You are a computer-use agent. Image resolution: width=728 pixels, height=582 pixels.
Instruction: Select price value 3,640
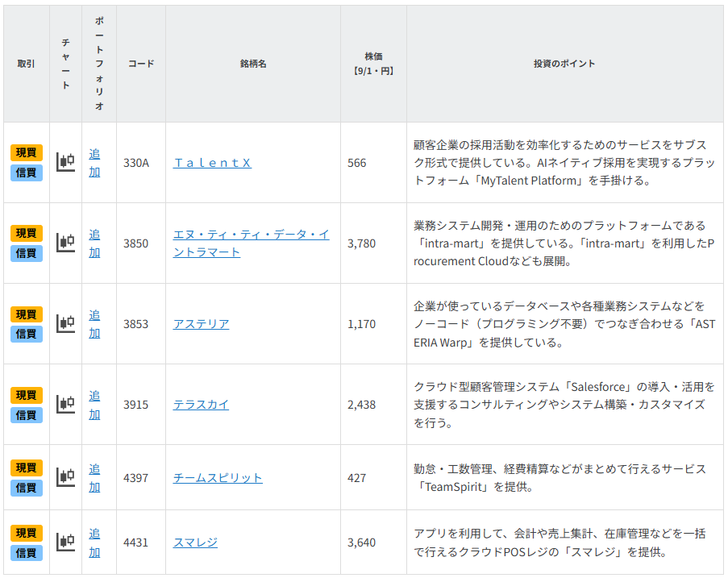click(362, 543)
